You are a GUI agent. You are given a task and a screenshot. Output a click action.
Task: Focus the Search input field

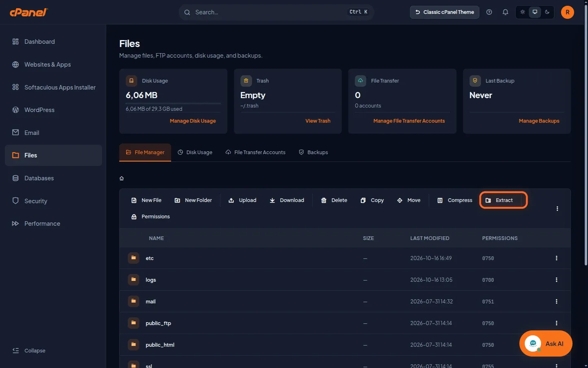tap(276, 12)
